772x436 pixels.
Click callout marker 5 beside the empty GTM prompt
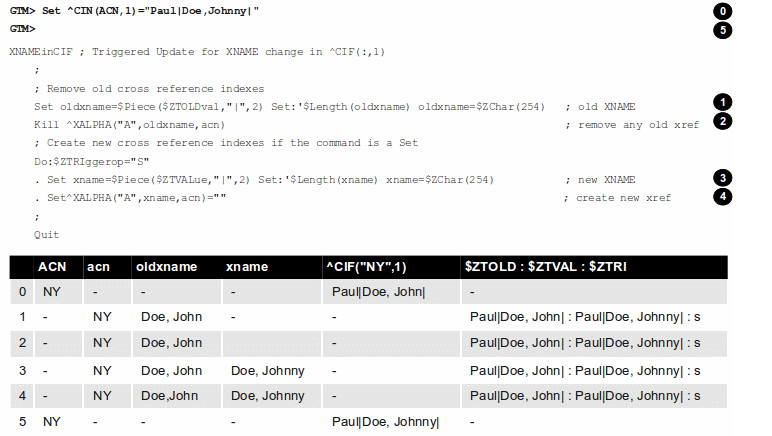click(722, 29)
